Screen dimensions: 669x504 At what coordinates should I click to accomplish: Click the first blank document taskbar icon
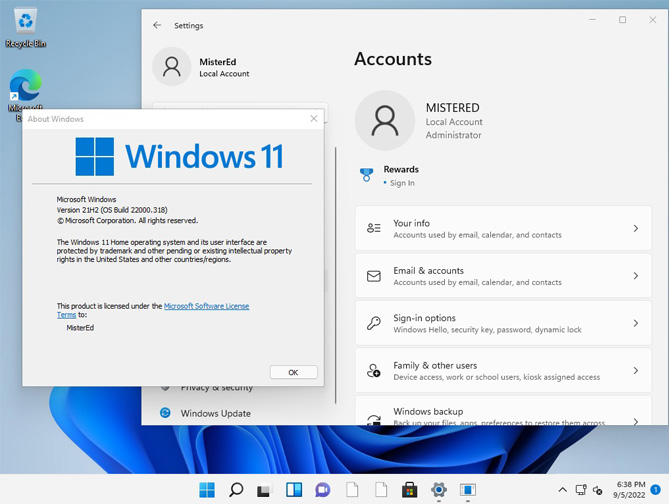click(x=352, y=490)
